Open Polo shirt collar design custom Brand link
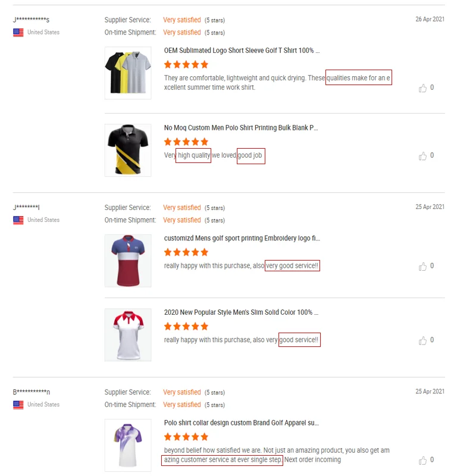 (241, 423)
